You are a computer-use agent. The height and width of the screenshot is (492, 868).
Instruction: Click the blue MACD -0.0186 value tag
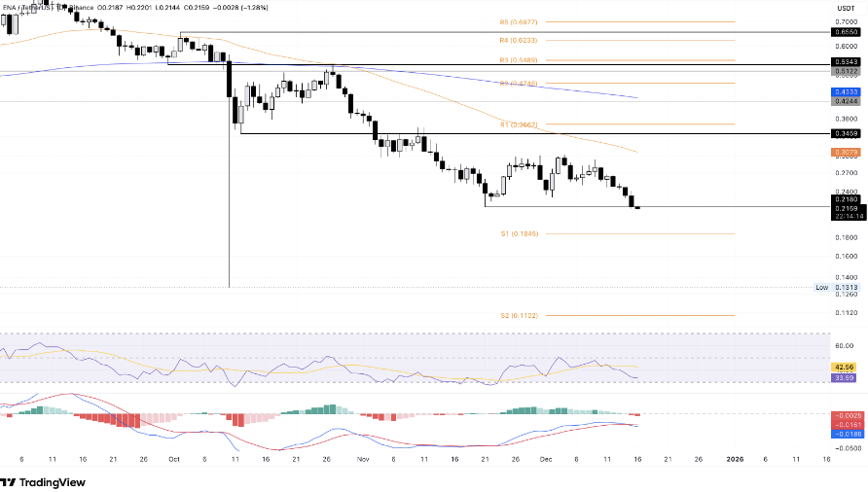pyautogui.click(x=849, y=435)
